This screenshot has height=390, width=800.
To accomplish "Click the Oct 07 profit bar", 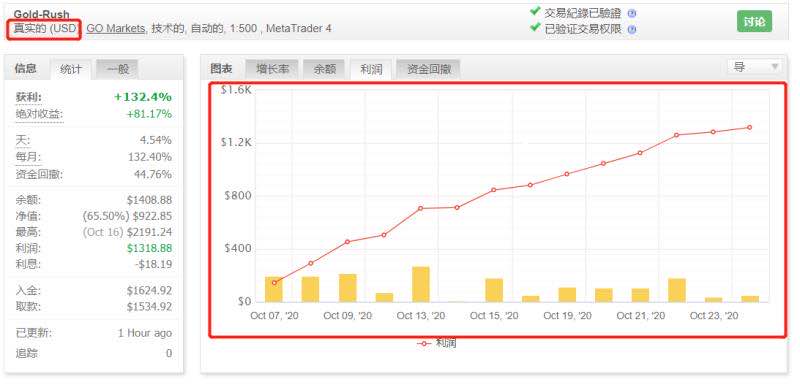I will pyautogui.click(x=273, y=289).
